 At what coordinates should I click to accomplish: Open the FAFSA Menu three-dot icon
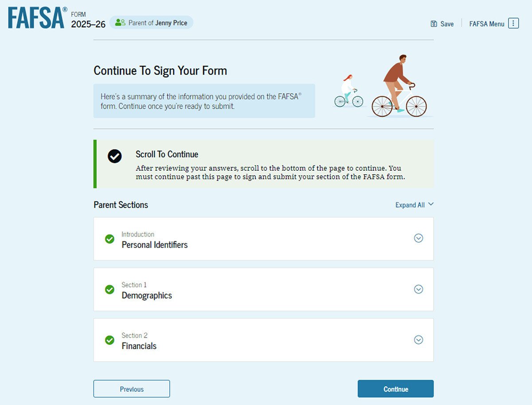tap(513, 24)
